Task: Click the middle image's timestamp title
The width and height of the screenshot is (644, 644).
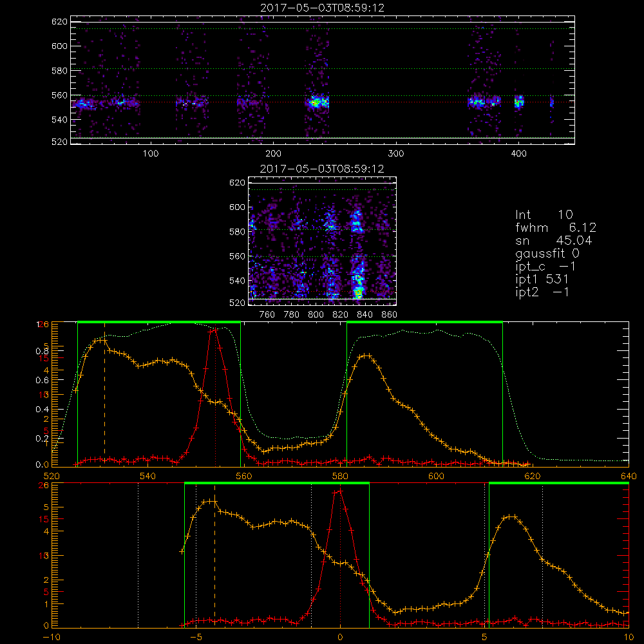Action: [x=322, y=169]
